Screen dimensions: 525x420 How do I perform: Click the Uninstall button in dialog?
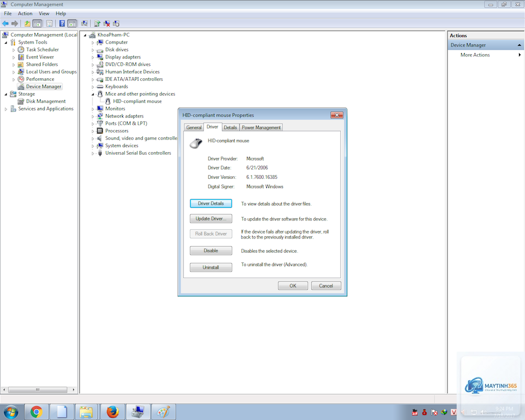(211, 267)
